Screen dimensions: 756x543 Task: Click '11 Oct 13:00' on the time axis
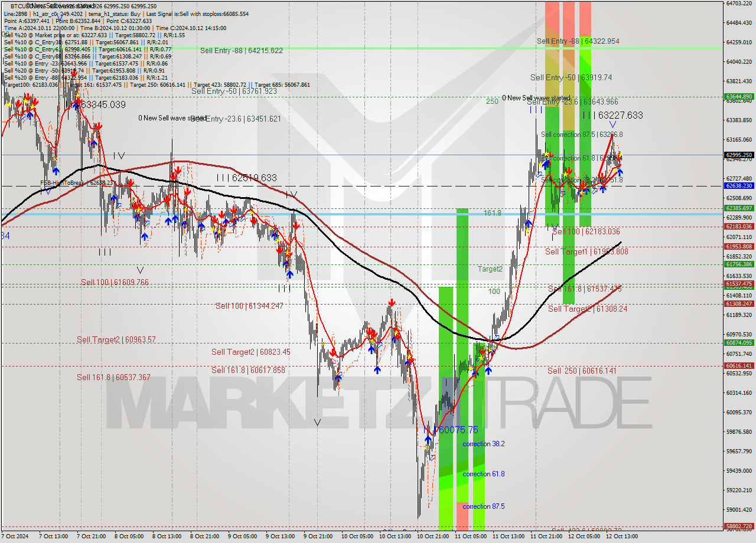(x=508, y=537)
